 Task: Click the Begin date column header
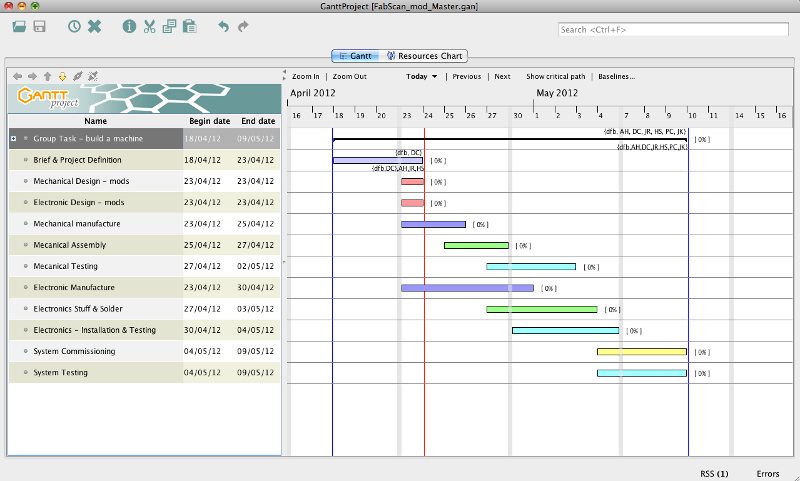click(209, 121)
